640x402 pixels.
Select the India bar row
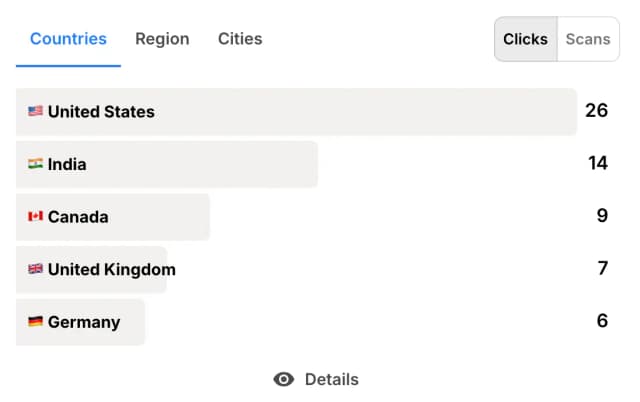pos(313,164)
